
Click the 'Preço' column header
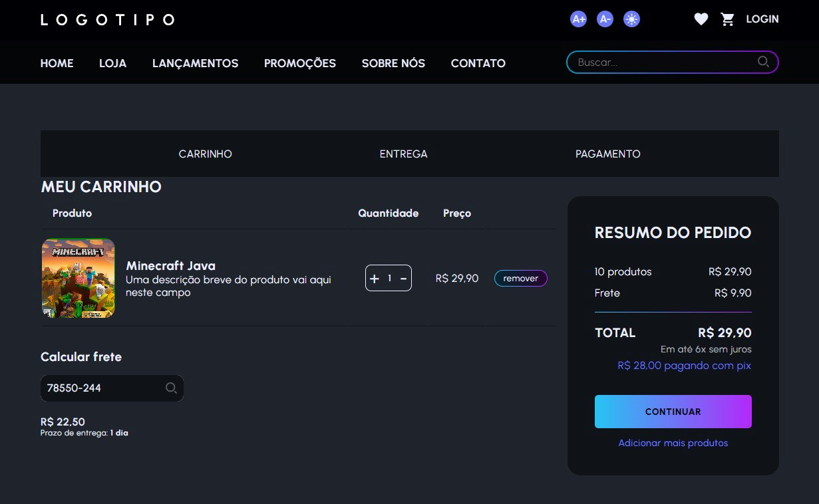click(457, 213)
